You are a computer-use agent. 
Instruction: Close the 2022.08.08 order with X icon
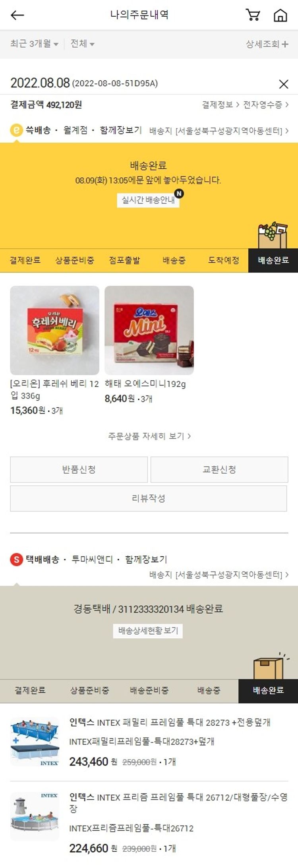click(284, 84)
